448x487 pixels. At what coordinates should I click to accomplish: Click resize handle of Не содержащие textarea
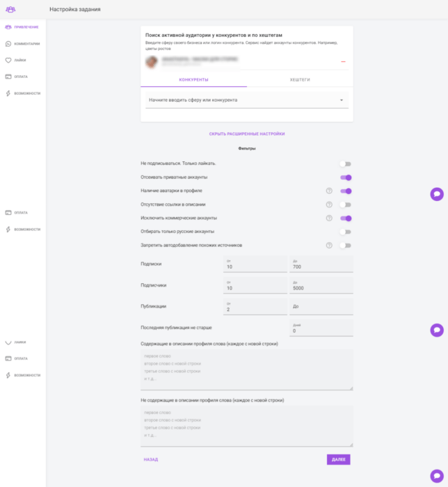[351, 445]
